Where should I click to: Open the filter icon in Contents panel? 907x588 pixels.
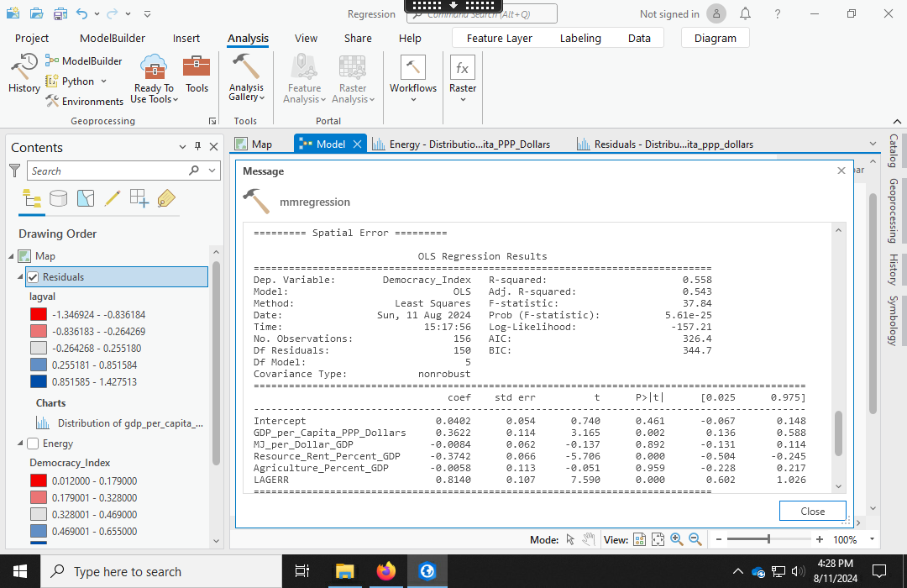click(x=14, y=170)
